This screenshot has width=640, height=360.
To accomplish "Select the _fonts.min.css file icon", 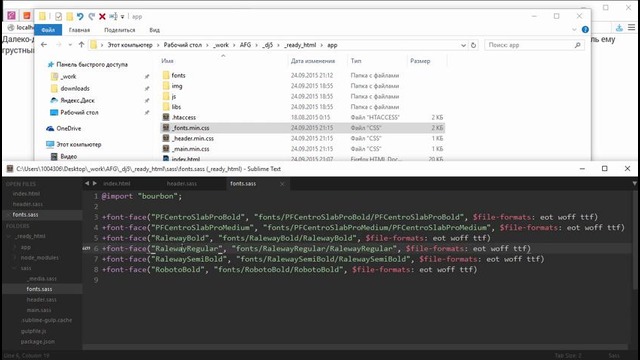I will coord(166,128).
